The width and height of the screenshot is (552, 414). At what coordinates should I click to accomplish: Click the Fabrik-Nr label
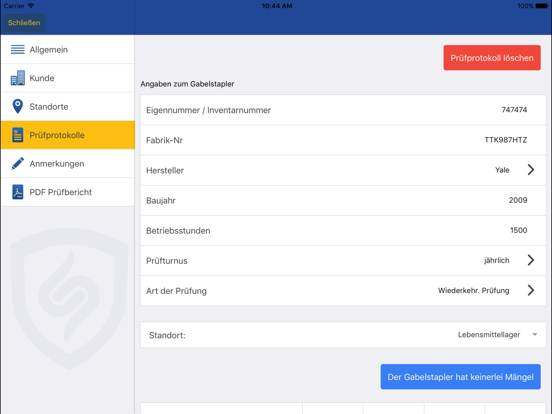click(x=164, y=140)
